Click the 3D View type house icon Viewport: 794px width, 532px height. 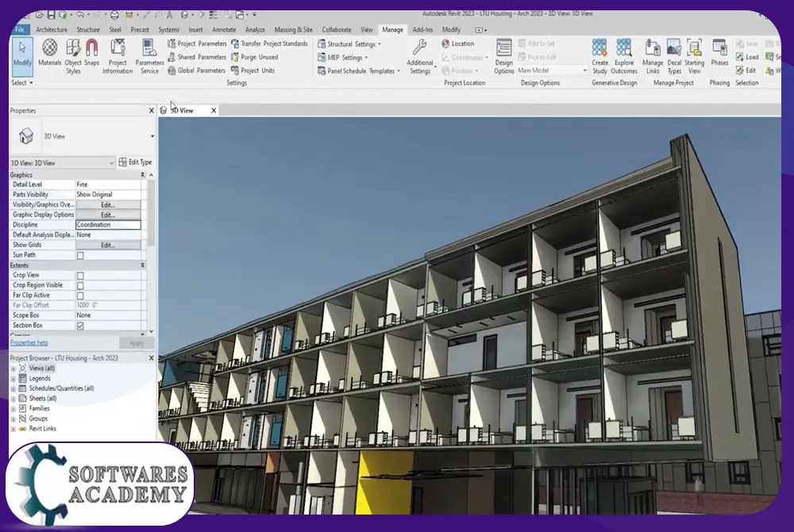(26, 136)
